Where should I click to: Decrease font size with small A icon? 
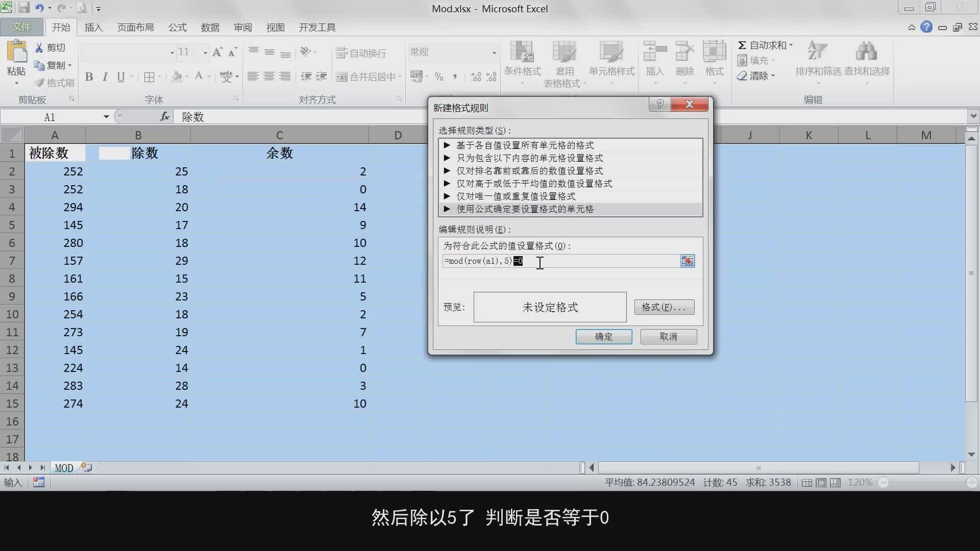point(232,52)
